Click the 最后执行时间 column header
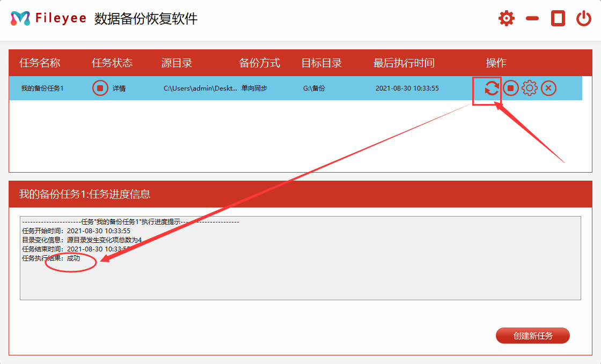The height and width of the screenshot is (364, 601). pyautogui.click(x=404, y=63)
